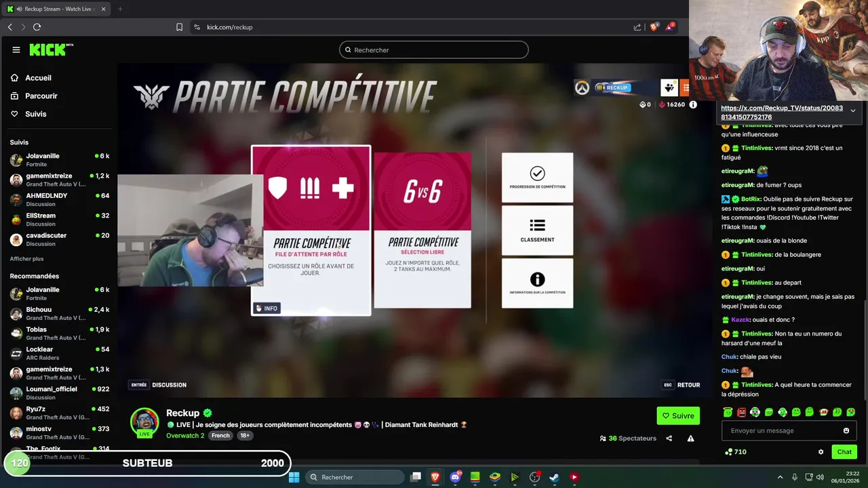The image size is (868, 488).
Task: Click the in-game group finder icon
Action: click(x=669, y=87)
